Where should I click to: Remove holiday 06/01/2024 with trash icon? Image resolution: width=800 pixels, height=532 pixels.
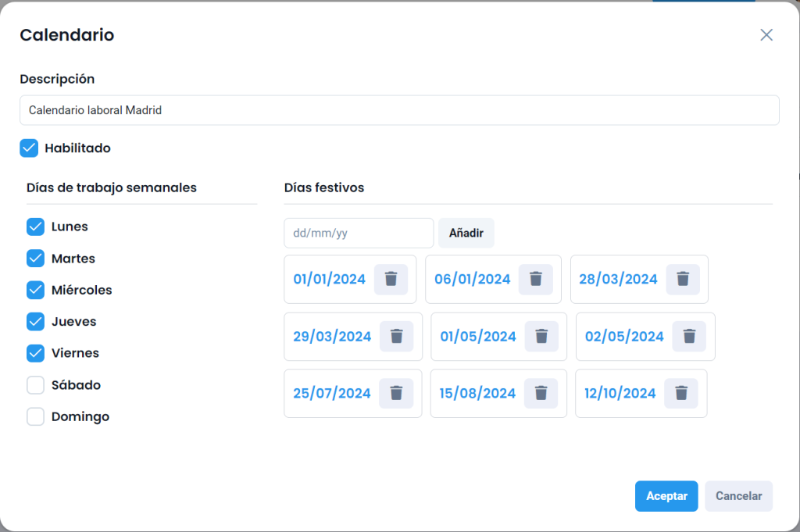[x=536, y=280]
